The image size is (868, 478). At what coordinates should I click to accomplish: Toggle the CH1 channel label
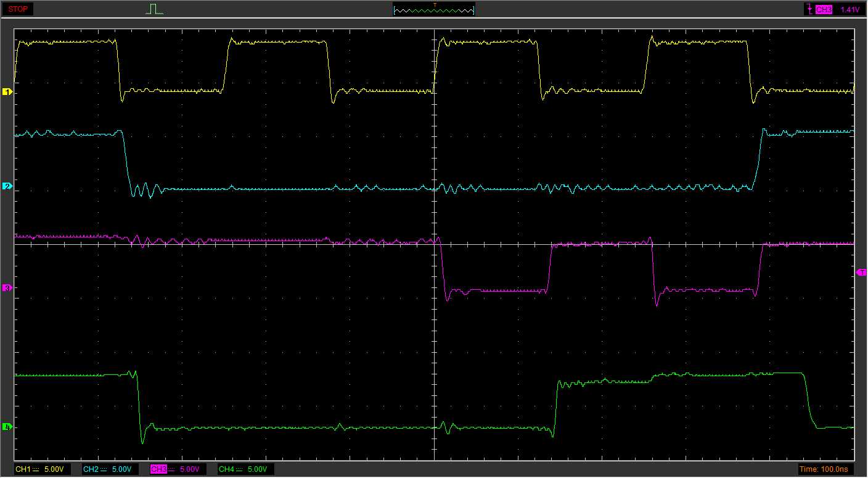(x=23, y=469)
